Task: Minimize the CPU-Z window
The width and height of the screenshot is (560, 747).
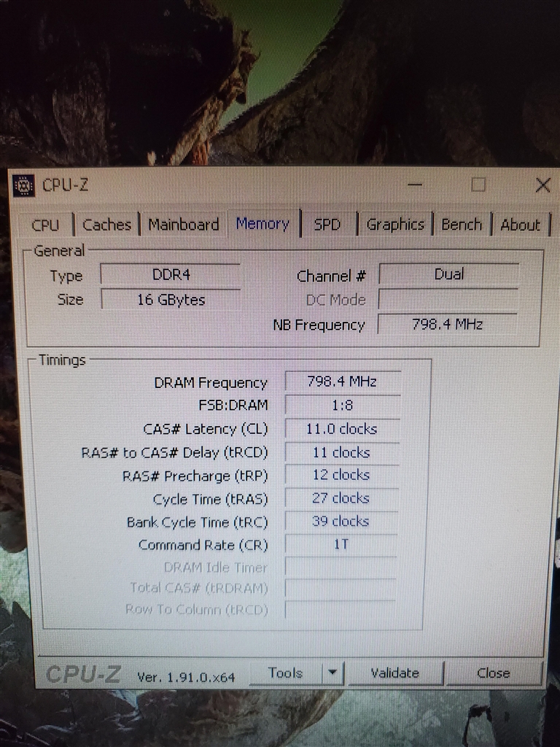Action: coord(415,185)
